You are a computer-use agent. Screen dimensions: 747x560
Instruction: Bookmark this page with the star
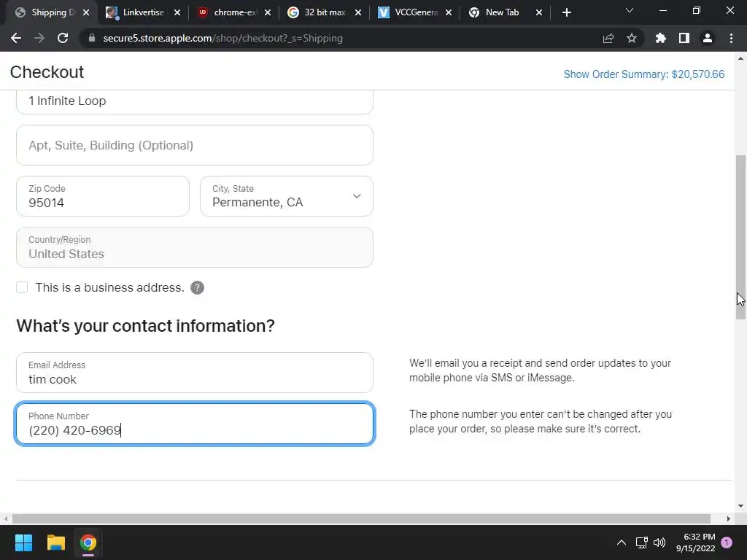click(x=632, y=38)
